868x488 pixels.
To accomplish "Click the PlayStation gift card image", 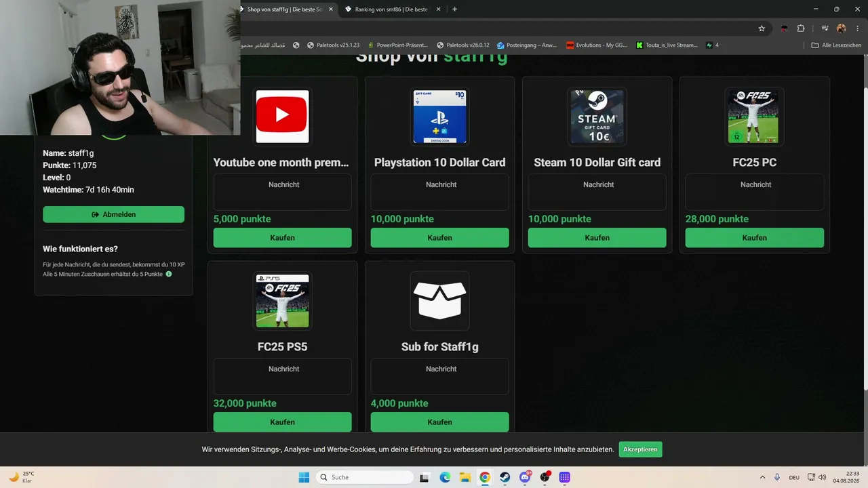I will pos(439,116).
